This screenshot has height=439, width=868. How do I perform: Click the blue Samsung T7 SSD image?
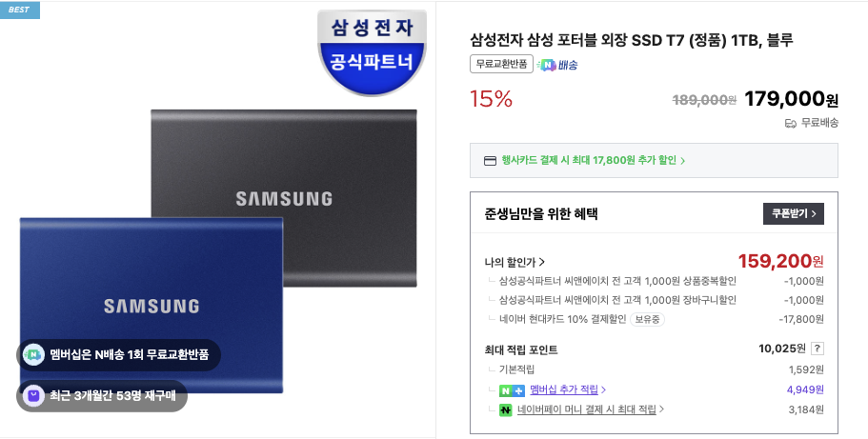[151, 306]
